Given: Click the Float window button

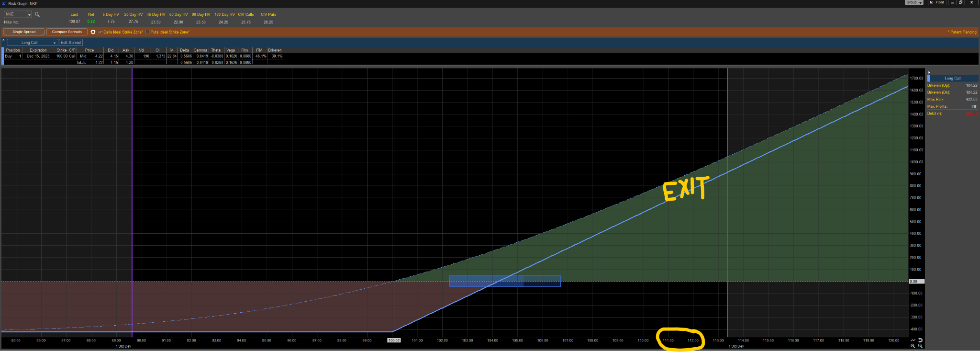Looking at the screenshot, I should 937,2.
